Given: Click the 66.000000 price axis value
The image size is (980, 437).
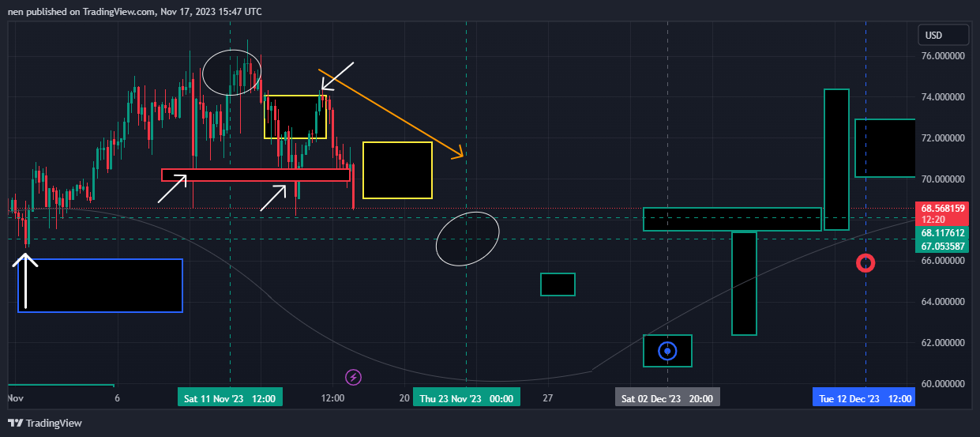Looking at the screenshot, I should (x=944, y=261).
